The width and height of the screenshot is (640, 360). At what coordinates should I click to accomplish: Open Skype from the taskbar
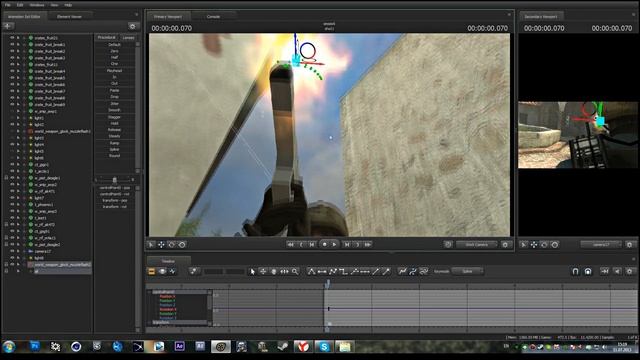coord(324,347)
